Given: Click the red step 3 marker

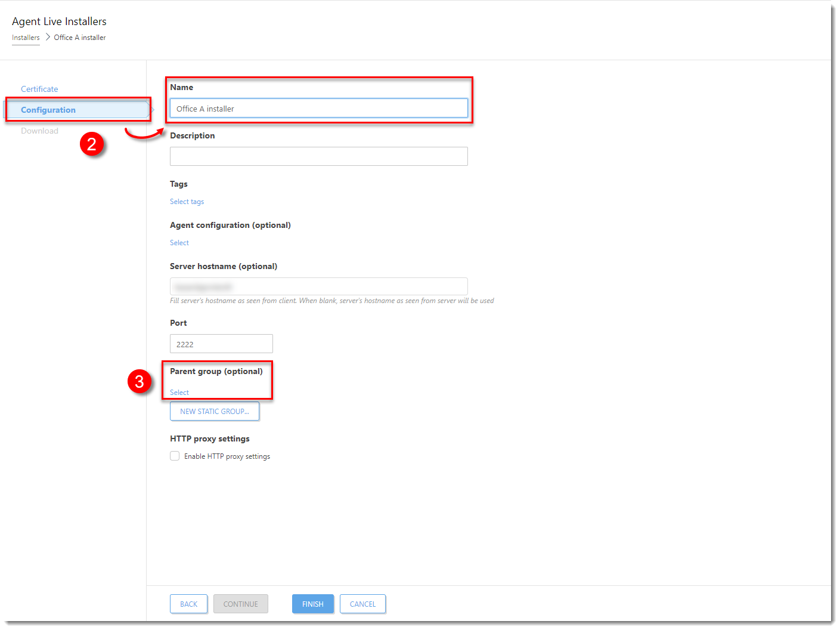Looking at the screenshot, I should [x=140, y=381].
